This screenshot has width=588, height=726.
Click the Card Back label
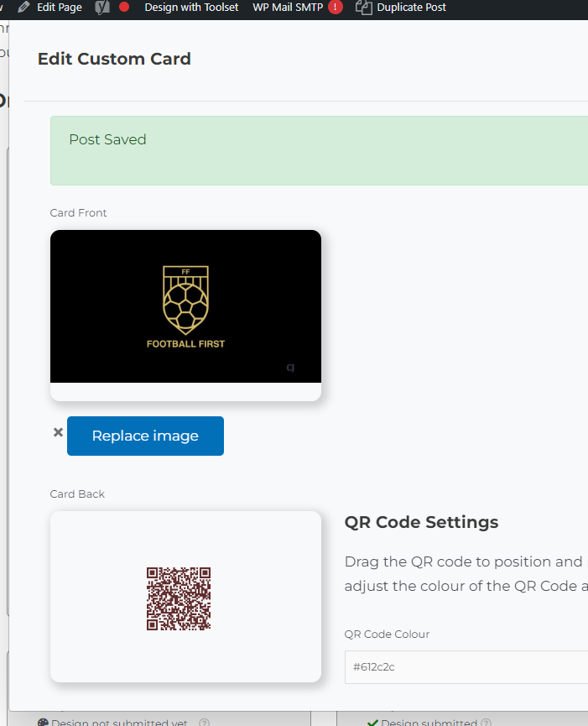point(77,494)
